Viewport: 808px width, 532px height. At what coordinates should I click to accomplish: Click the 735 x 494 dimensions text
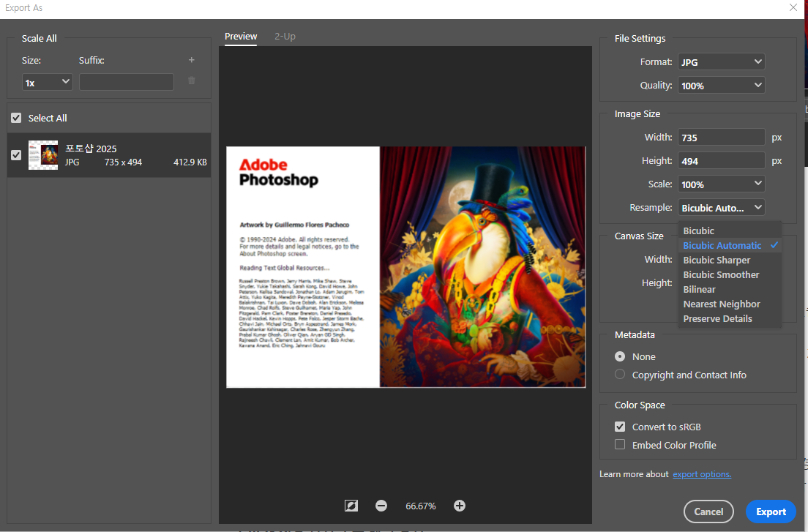[x=123, y=162]
